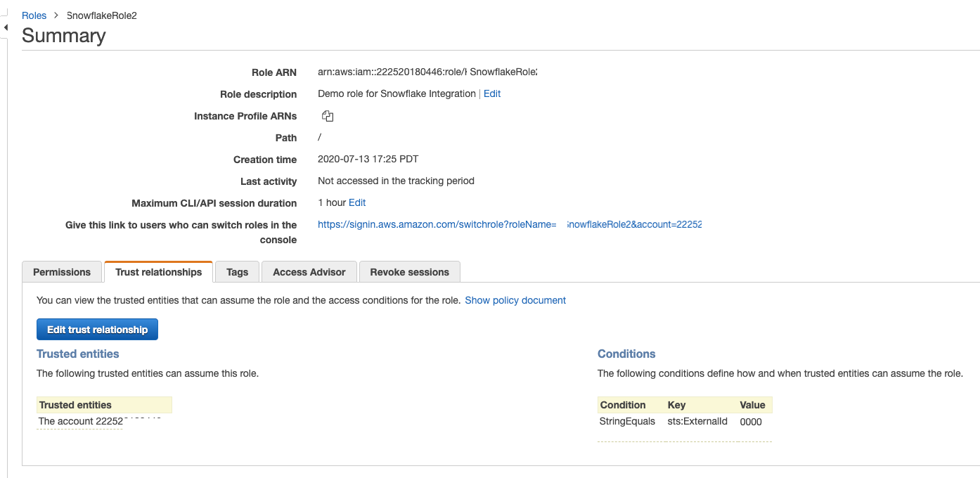This screenshot has width=980, height=478.
Task: Click the Role ARN value text
Action: [427, 72]
